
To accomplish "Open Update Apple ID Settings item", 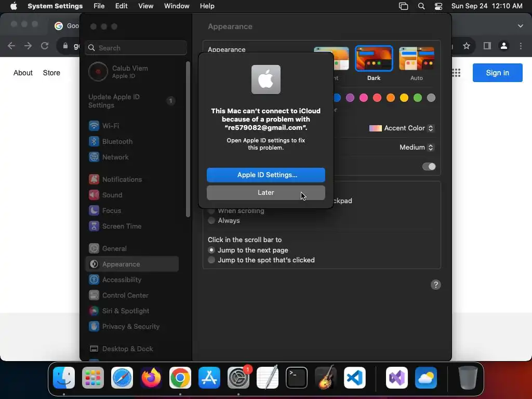I will pyautogui.click(x=131, y=101).
